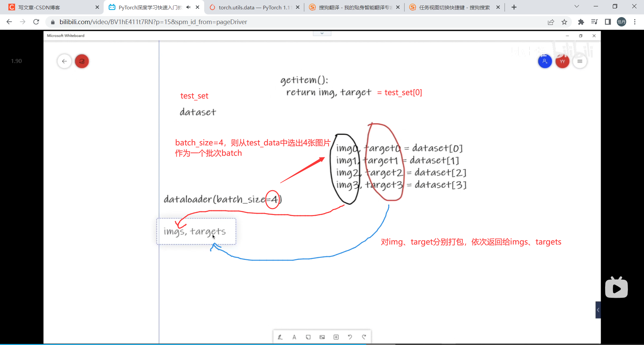Go back to the previous page in Chrome

tap(9, 22)
